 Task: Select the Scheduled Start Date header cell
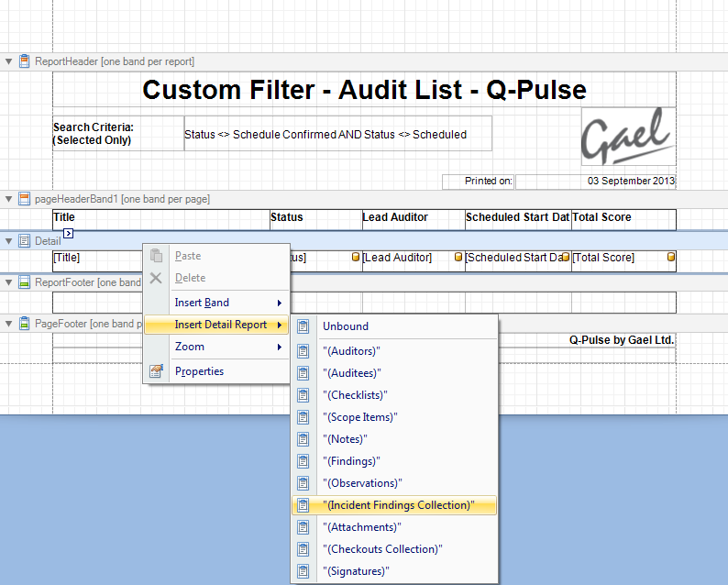(518, 220)
